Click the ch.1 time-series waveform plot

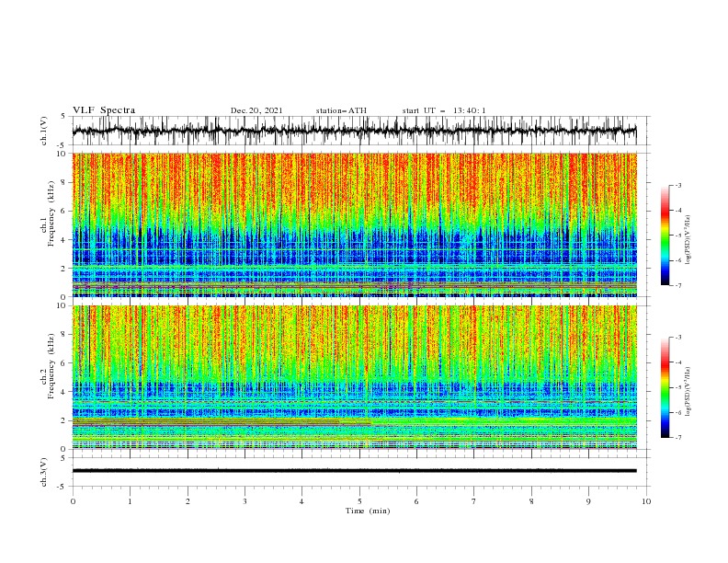pyautogui.click(x=354, y=131)
